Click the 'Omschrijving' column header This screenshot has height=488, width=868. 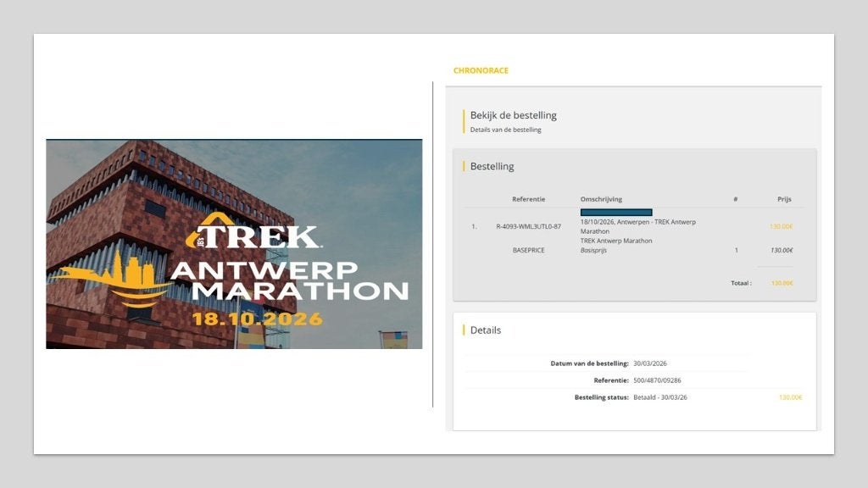tap(601, 199)
